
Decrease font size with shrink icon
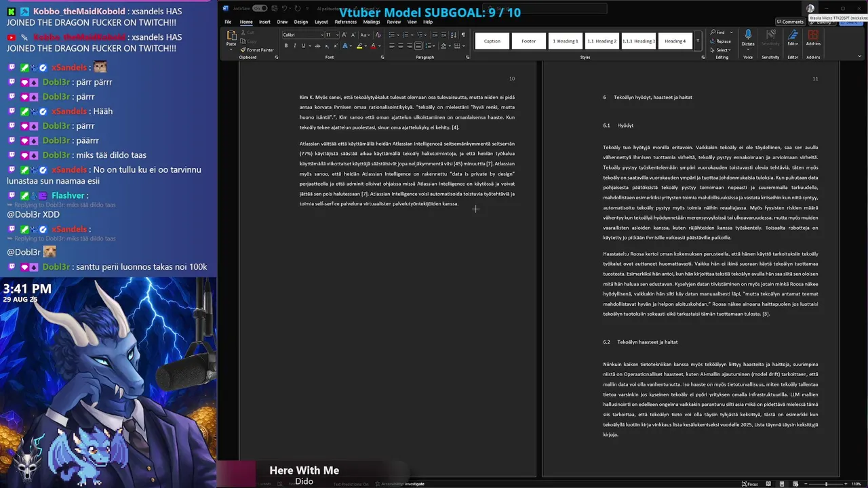tap(353, 35)
